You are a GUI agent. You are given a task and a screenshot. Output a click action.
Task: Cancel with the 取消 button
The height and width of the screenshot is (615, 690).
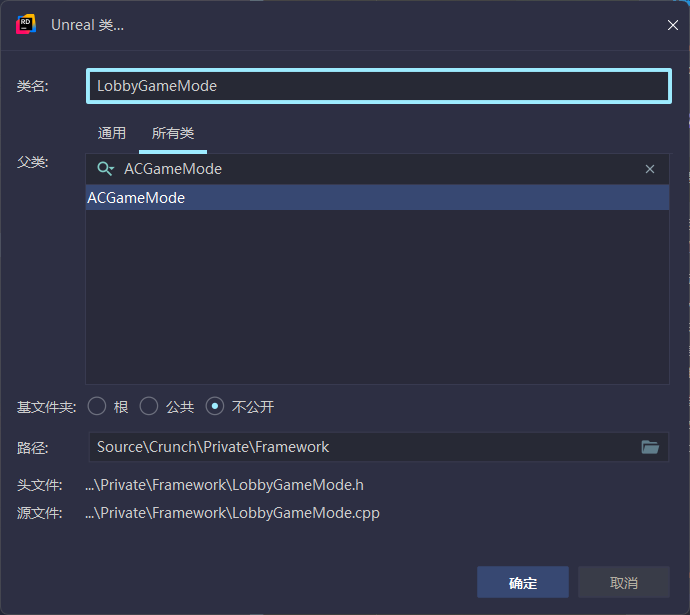pyautogui.click(x=624, y=582)
